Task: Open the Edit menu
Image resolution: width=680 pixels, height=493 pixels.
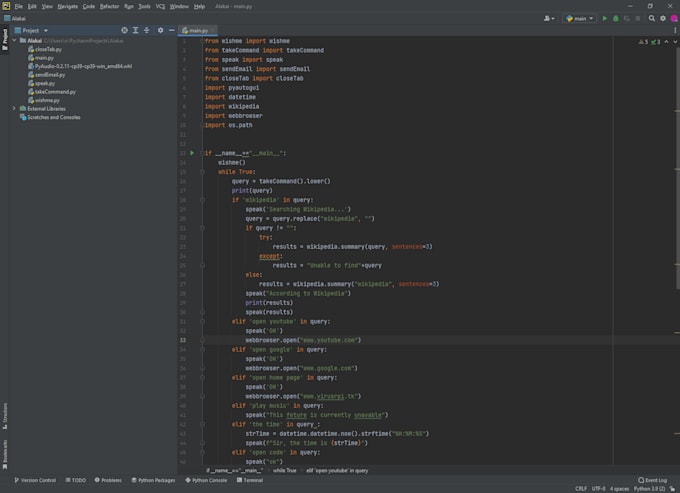Action: (x=32, y=7)
